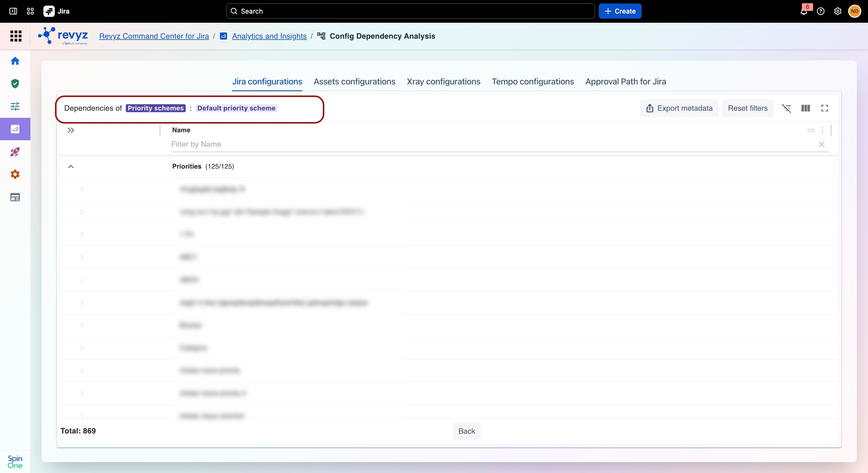Open the green shield sidebar icon

[15, 84]
